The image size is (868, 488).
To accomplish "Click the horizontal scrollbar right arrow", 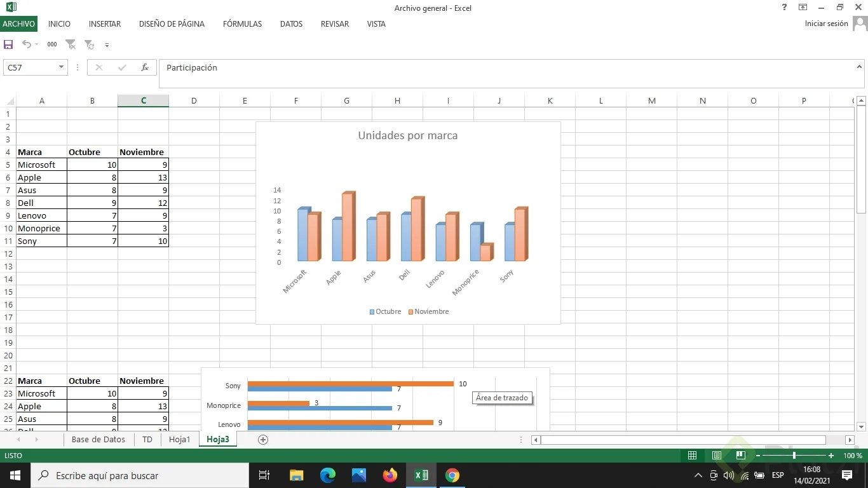I will (x=850, y=440).
